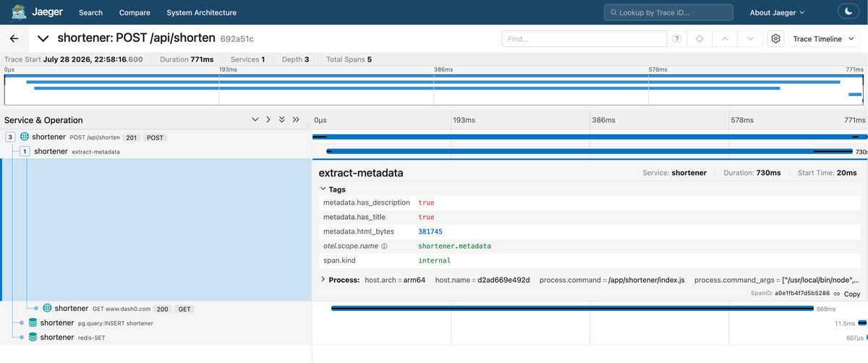Click the database icon on the redis-SET row
The width and height of the screenshot is (868, 363).
tap(33, 337)
